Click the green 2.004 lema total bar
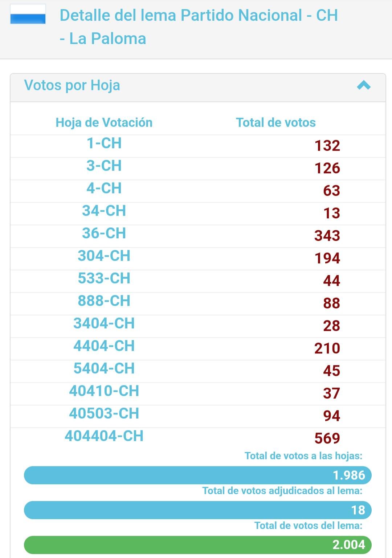392x558 pixels. (x=198, y=545)
